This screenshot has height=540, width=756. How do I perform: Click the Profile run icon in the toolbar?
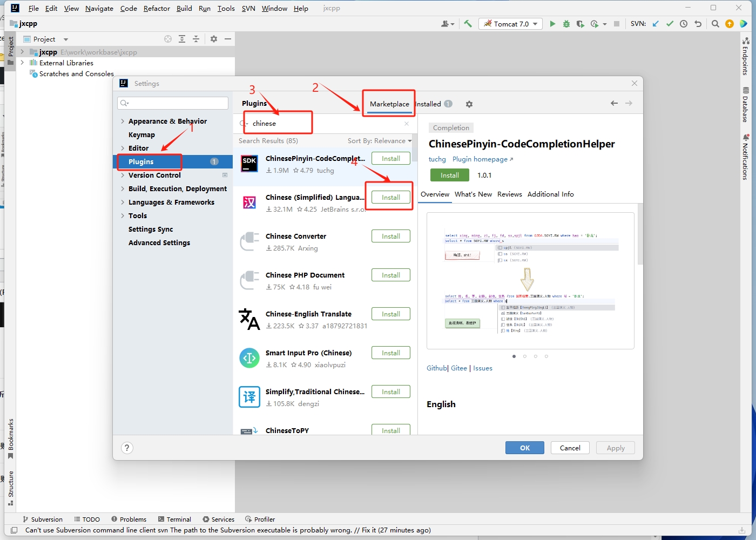coord(595,24)
